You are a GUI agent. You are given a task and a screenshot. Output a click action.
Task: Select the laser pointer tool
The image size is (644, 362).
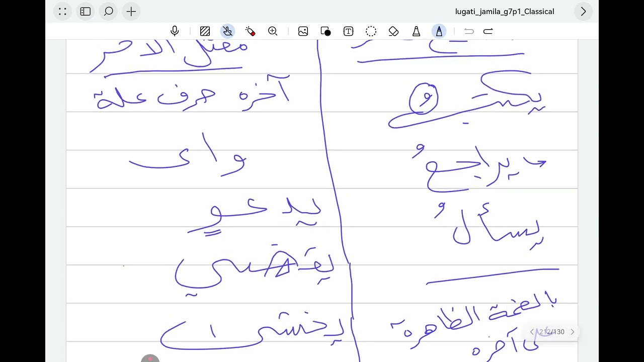(x=250, y=31)
